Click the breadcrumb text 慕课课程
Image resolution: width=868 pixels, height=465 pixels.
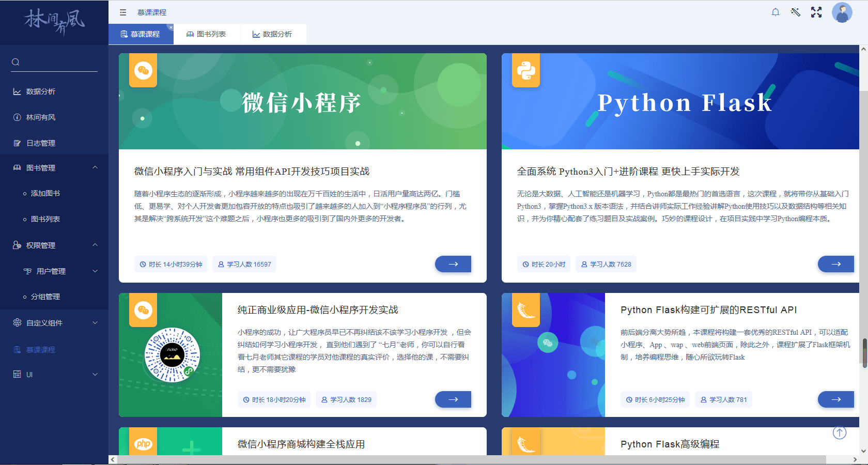(152, 12)
